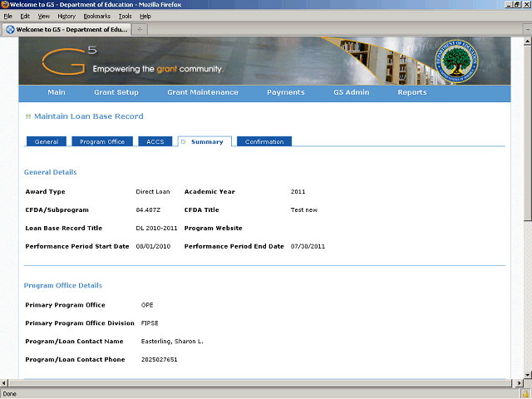Select the Summary tab
Image resolution: width=532 pixels, height=399 pixels.
204,141
